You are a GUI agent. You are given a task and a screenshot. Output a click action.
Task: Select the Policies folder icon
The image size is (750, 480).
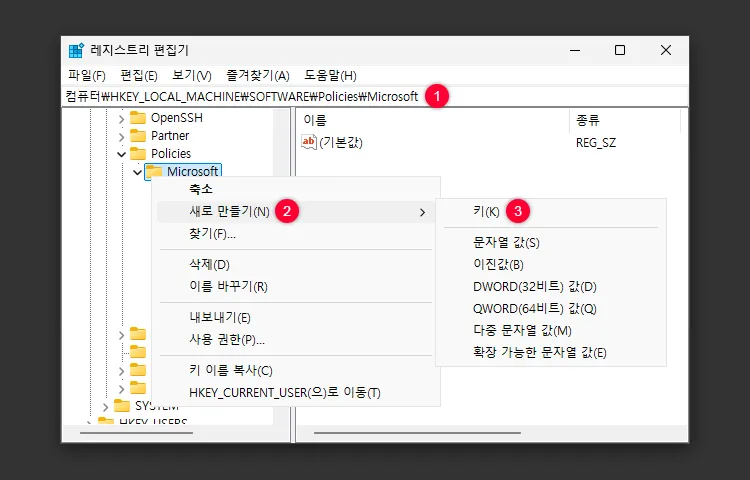(138, 153)
